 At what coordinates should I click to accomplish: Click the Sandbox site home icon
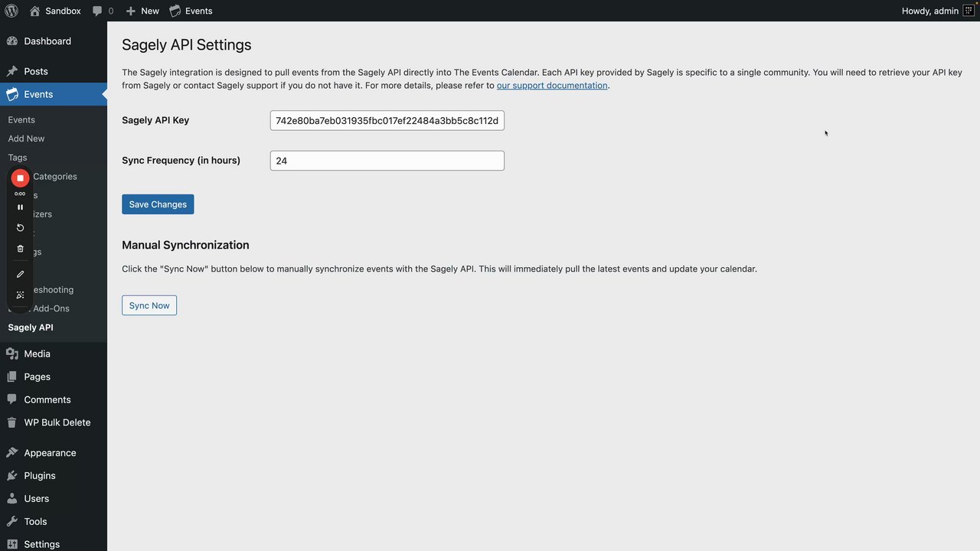point(34,11)
